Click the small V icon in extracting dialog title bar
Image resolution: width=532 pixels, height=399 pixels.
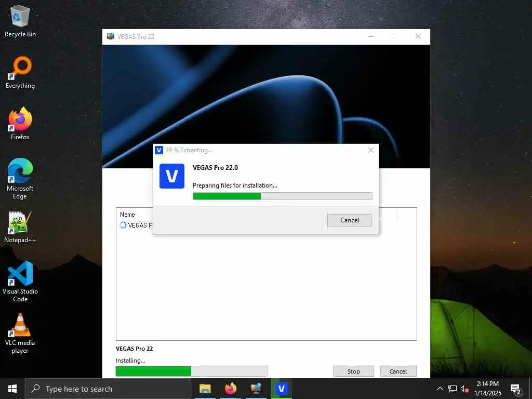(x=159, y=150)
